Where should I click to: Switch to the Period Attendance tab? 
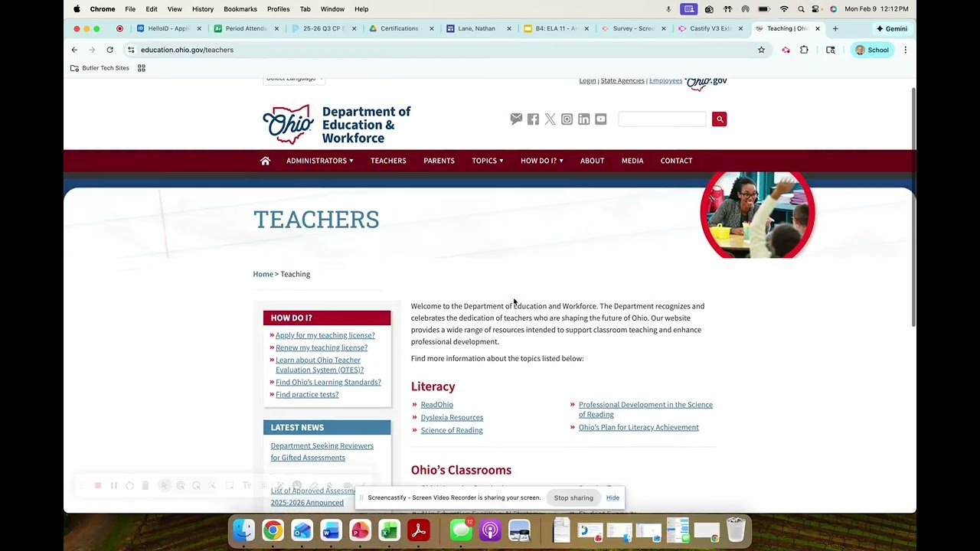click(x=246, y=28)
